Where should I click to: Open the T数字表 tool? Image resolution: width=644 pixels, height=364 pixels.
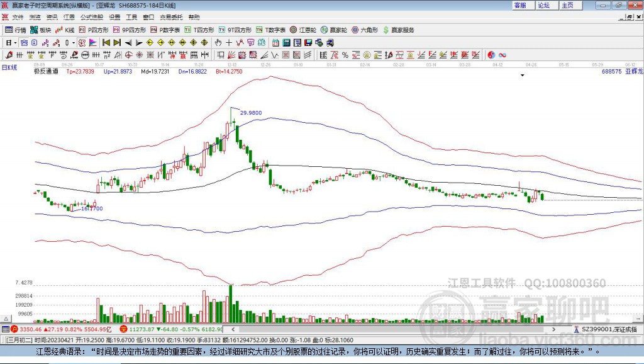pos(270,30)
